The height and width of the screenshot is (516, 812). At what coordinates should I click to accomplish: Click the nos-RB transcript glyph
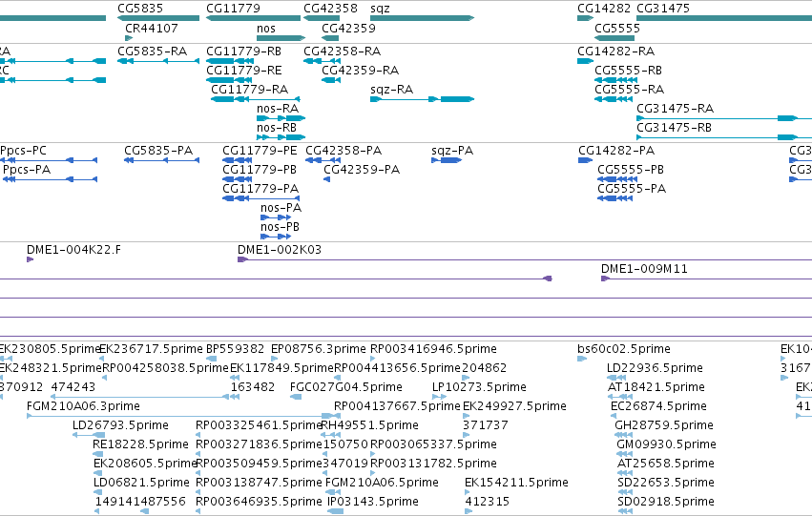click(x=281, y=137)
